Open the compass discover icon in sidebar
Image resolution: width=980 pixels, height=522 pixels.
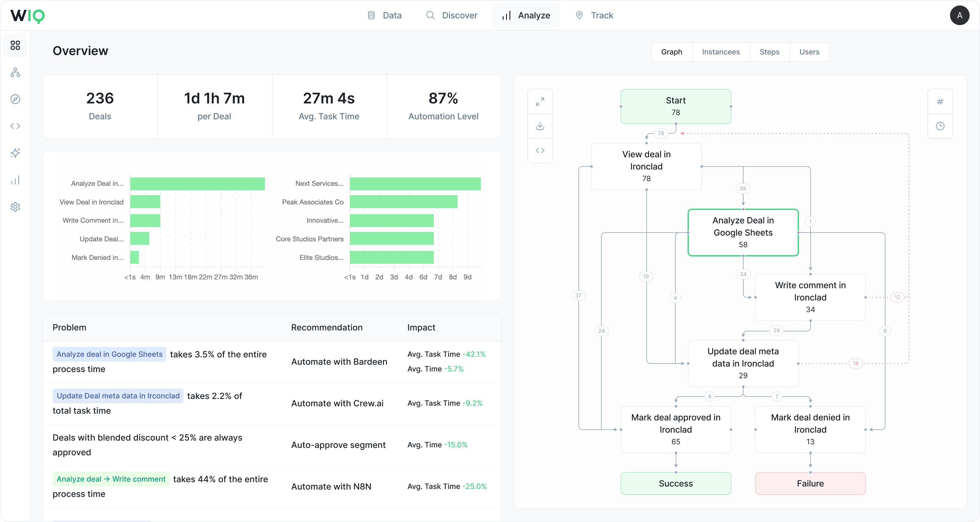pos(15,99)
